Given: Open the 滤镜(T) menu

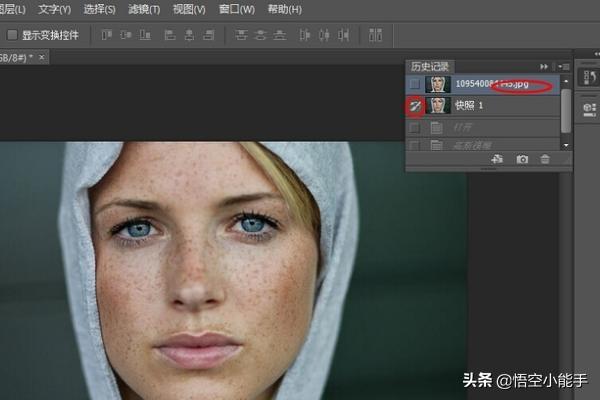Looking at the screenshot, I should tap(144, 9).
